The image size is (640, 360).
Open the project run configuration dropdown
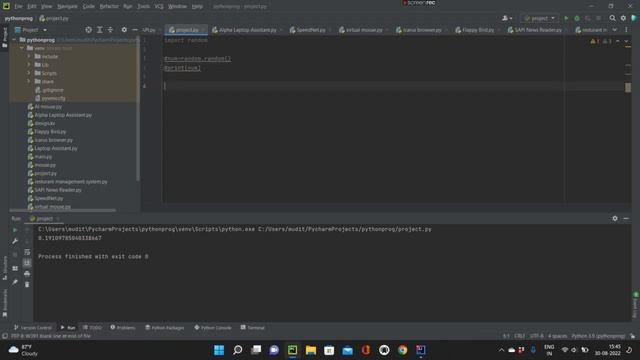pos(540,18)
